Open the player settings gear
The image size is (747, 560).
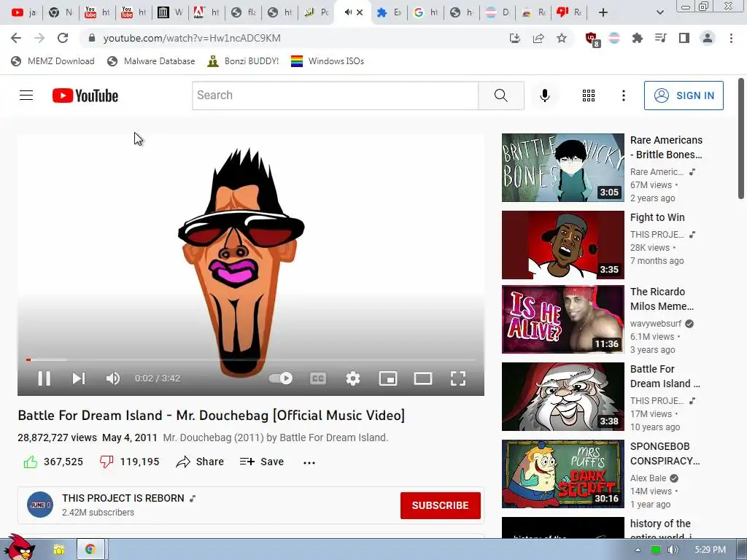pos(353,378)
